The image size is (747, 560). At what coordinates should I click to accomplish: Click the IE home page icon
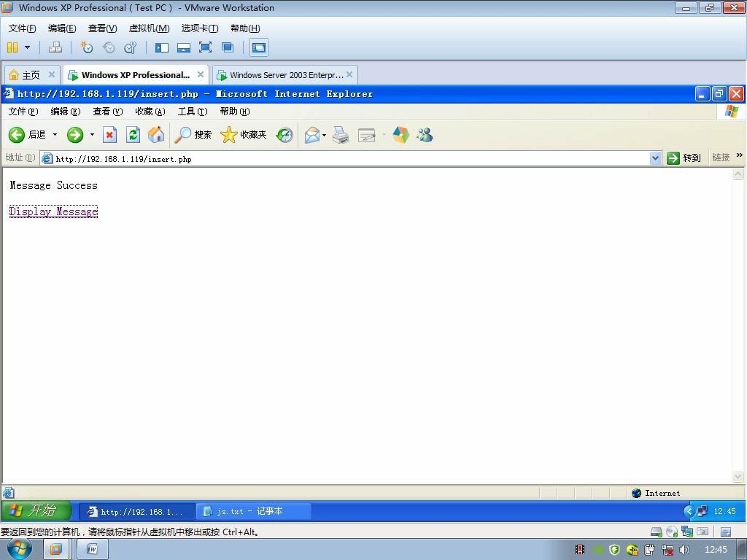coord(156,135)
